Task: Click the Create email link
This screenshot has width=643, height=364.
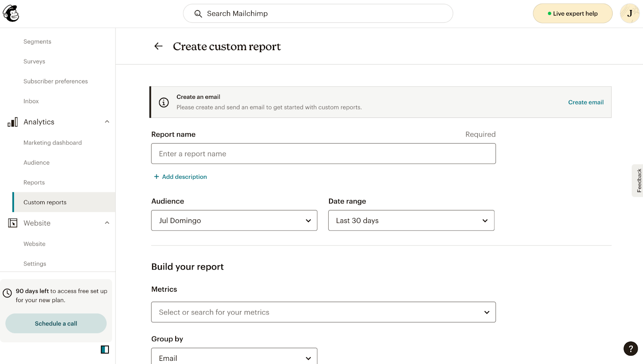Action: [586, 102]
